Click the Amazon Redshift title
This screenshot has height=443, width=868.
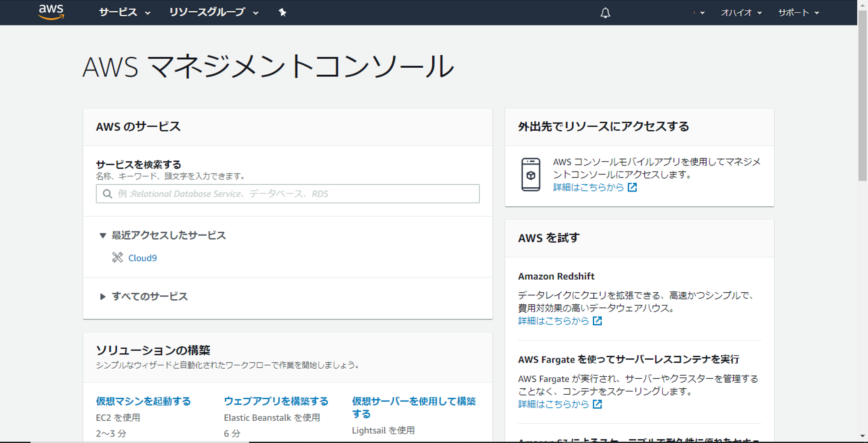pyautogui.click(x=556, y=276)
